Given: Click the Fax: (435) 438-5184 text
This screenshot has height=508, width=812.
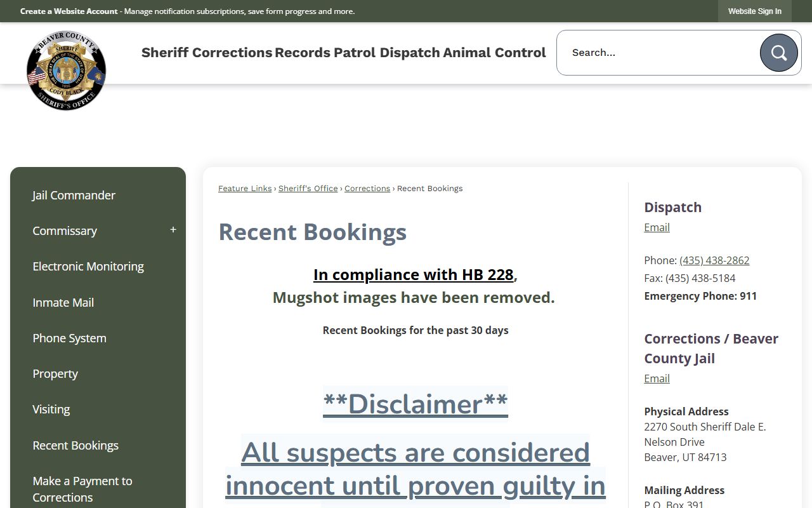Looking at the screenshot, I should click(690, 278).
